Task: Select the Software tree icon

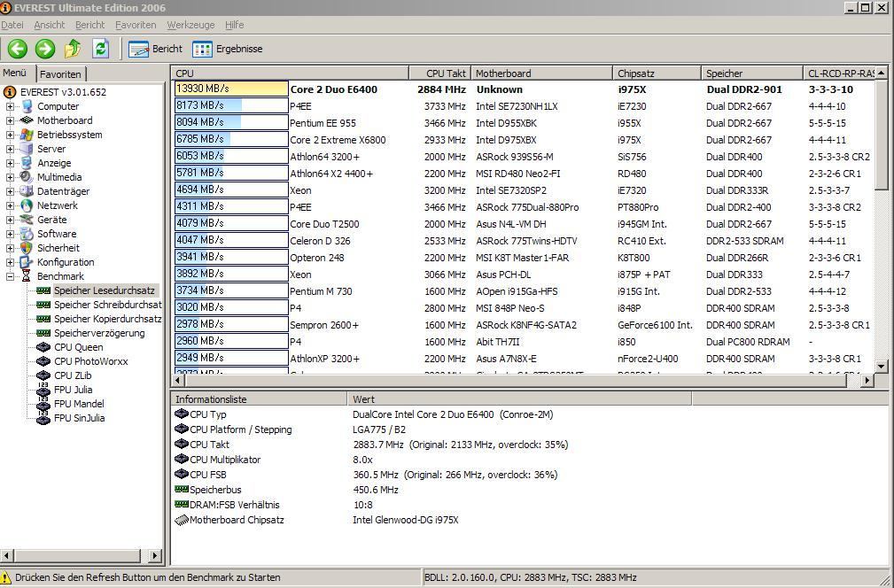Action: click(27, 234)
